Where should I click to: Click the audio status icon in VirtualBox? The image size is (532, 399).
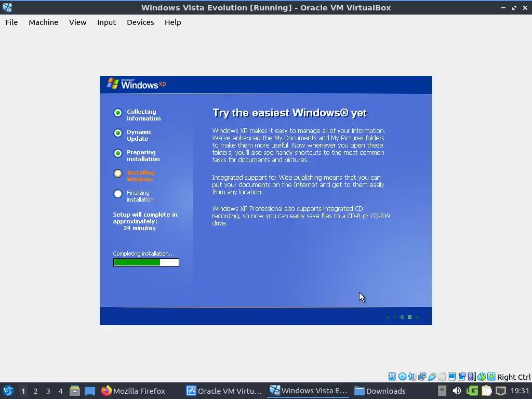point(412,376)
